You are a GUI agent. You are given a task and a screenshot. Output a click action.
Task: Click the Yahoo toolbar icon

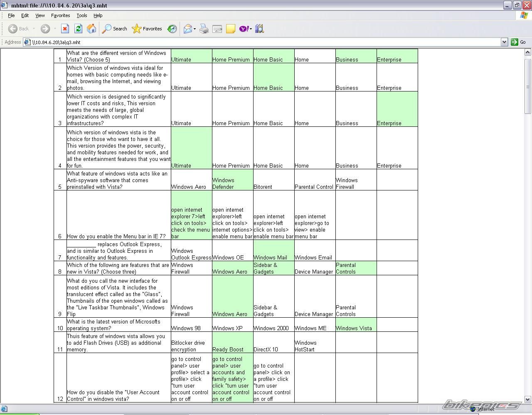click(244, 29)
